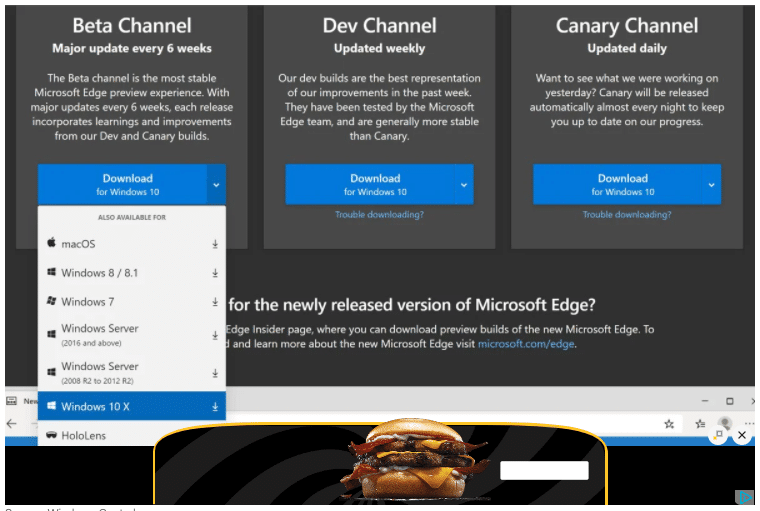
Task: Select the highlighted Windows 10 X entry
Action: point(132,406)
